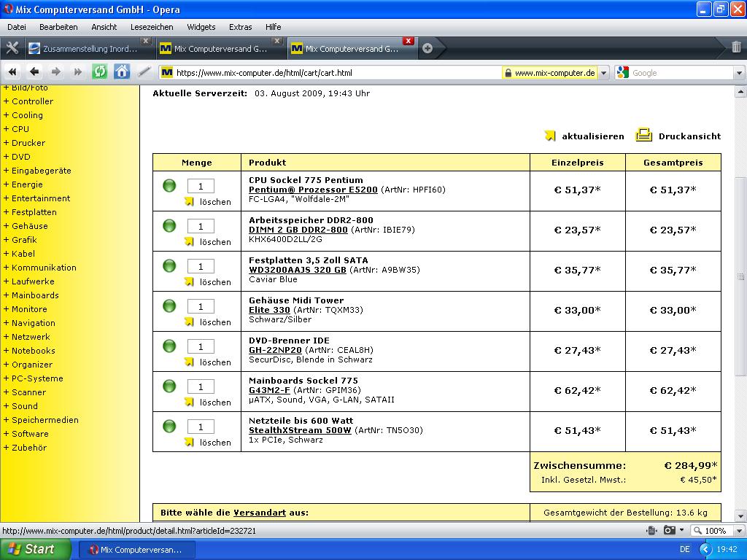Image resolution: width=747 pixels, height=560 pixels.
Task: Expand the Festplatten category
Action: pos(29,212)
